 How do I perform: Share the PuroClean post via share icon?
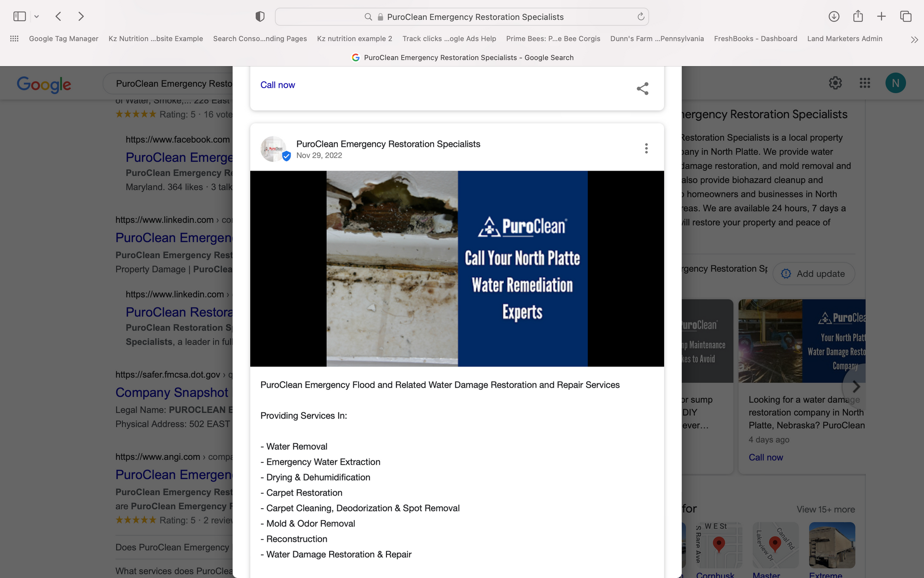(642, 88)
